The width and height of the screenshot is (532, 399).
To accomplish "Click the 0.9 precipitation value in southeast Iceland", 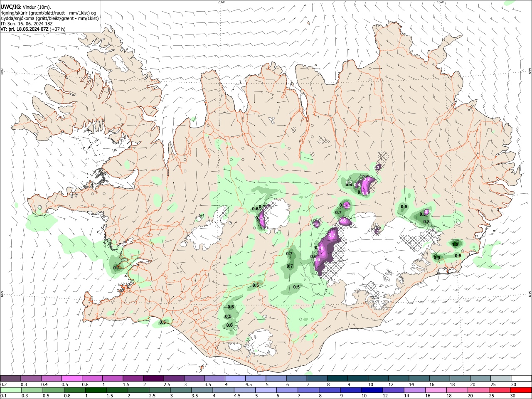I will (x=437, y=258).
